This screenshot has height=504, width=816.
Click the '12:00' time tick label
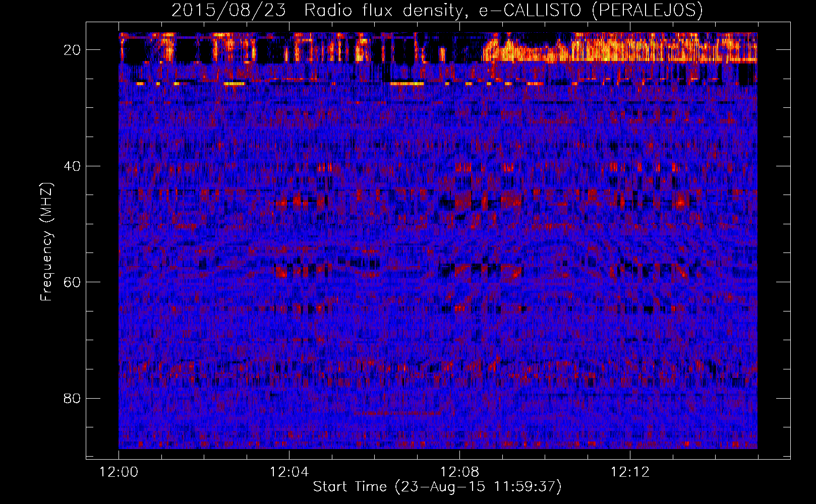point(119,472)
